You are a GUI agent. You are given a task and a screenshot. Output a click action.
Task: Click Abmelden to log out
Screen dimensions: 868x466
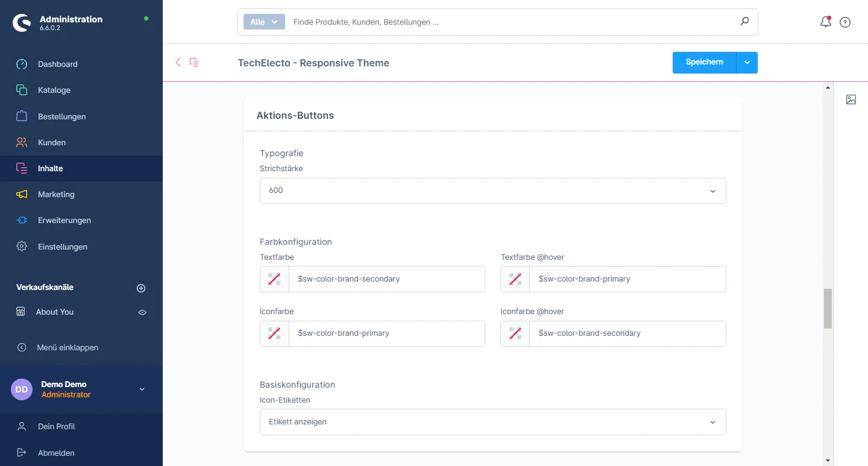point(56,453)
